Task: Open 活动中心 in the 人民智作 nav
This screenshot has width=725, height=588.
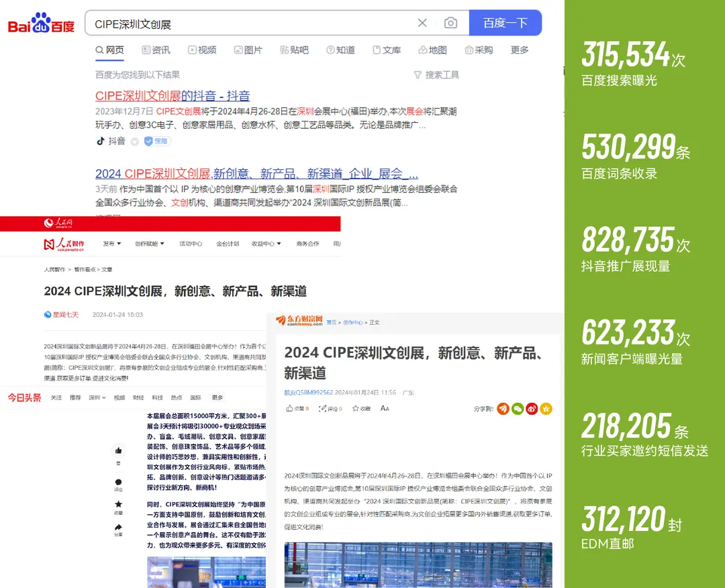Action: coord(191,244)
